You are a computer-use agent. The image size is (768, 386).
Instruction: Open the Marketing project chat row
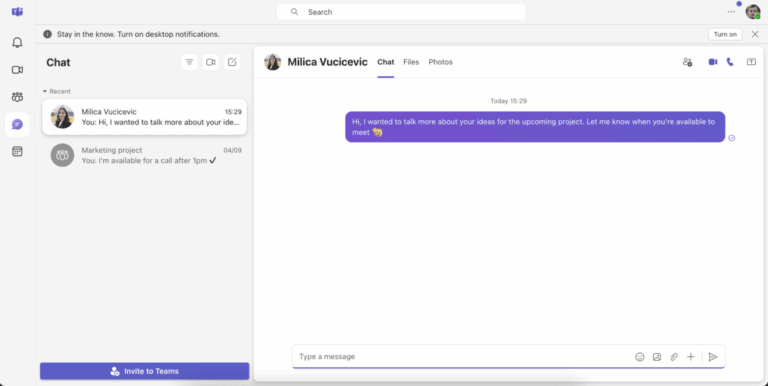[144, 155]
